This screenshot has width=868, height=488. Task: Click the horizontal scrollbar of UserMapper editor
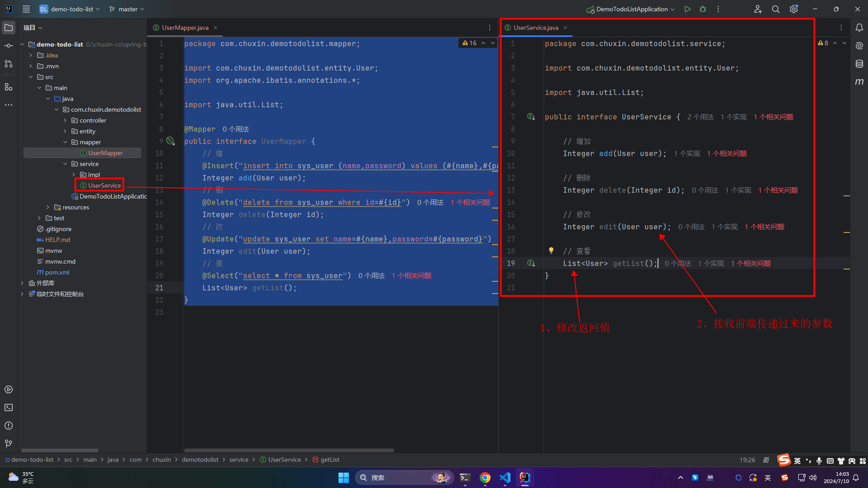(x=289, y=450)
